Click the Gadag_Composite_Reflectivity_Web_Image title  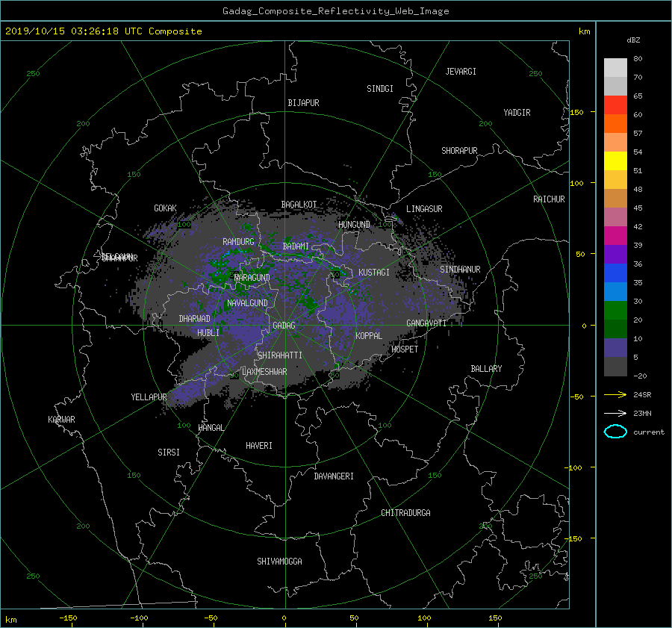(335, 11)
